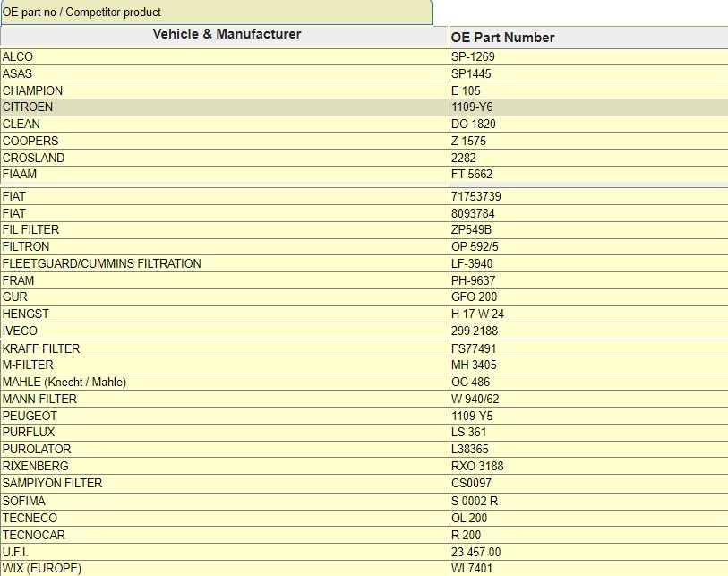The image size is (728, 576).
Task: Select the CLEAN manufacturer cell
Action: (x=225, y=124)
